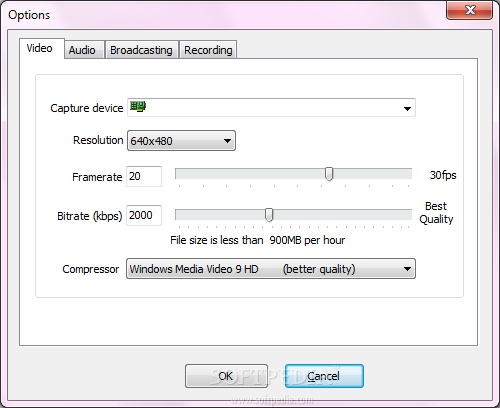Click the 'Best Quality' label
Image resolution: width=500 pixels, height=408 pixels.
[436, 212]
